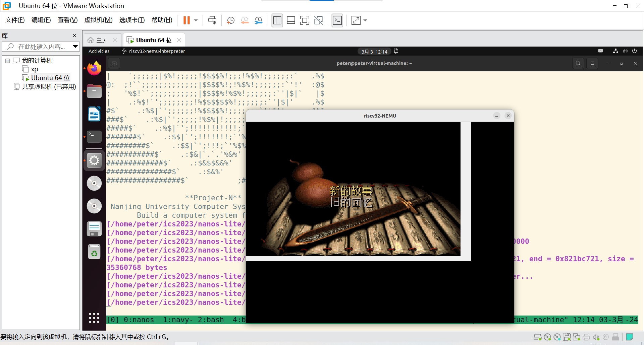
Task: Open LibreOffice Writer from the dock
Action: tap(94, 114)
